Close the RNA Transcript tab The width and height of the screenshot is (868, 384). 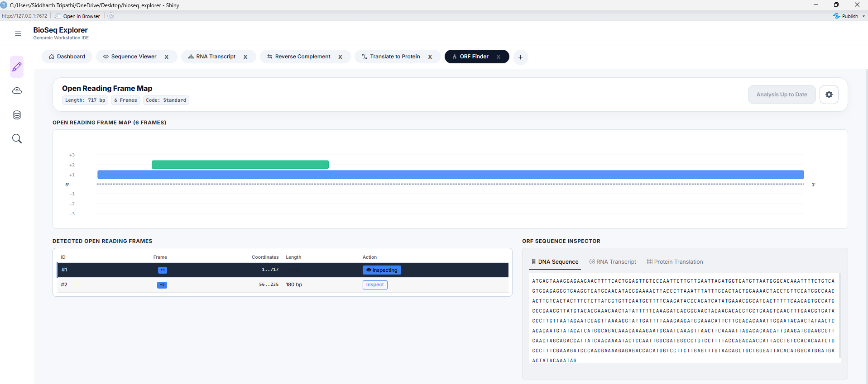pyautogui.click(x=245, y=57)
